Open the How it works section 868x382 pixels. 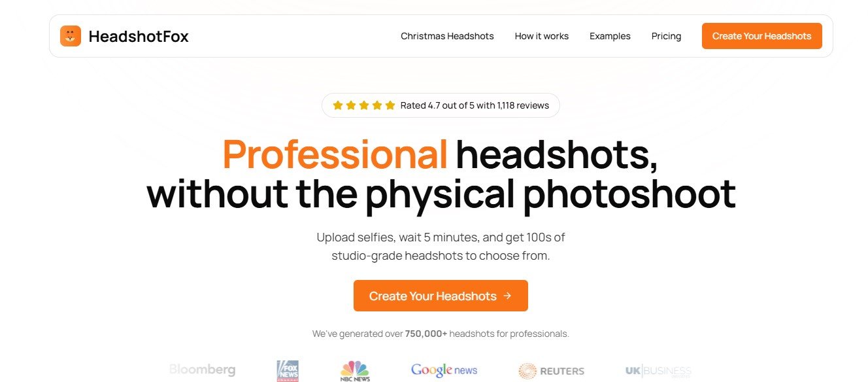541,36
